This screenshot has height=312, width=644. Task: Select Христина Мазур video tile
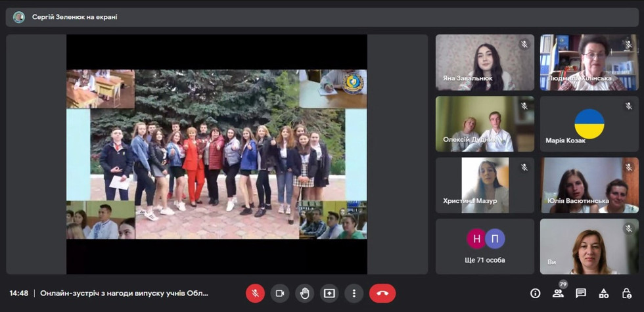(x=485, y=185)
